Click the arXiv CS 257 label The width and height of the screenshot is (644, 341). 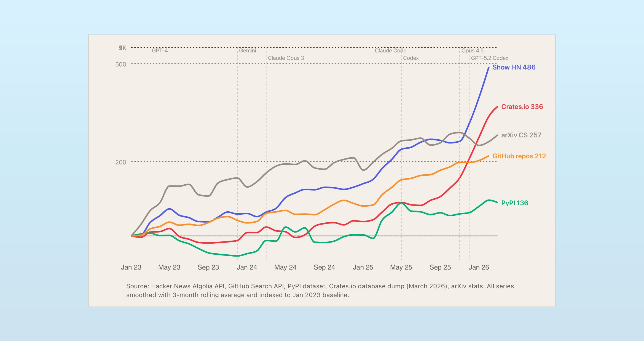pyautogui.click(x=521, y=135)
